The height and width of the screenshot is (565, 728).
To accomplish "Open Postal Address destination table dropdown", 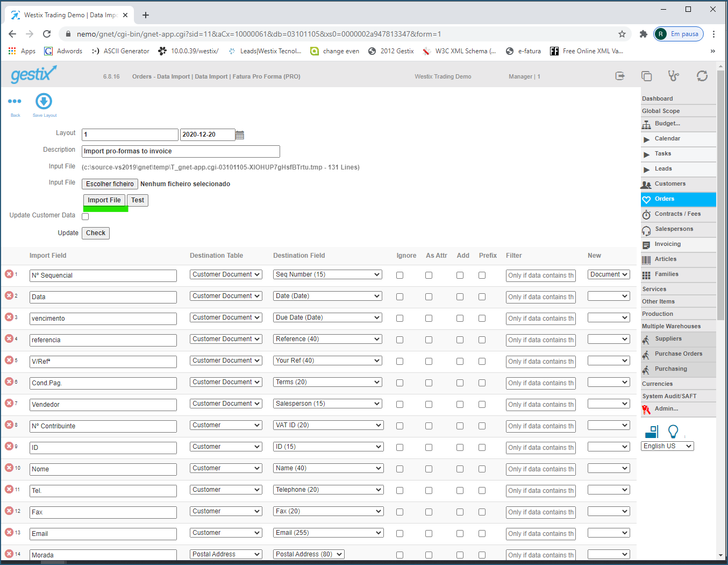I will 226,554.
